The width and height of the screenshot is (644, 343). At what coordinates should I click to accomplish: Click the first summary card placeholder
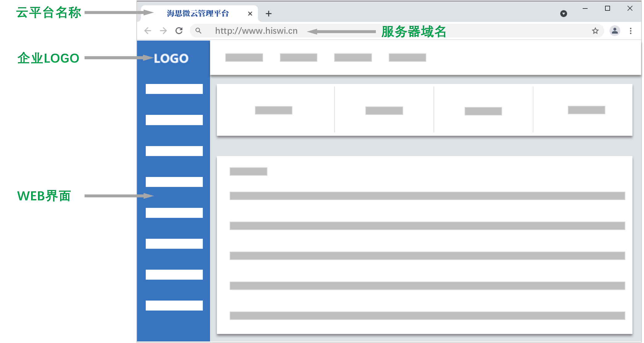click(x=273, y=110)
